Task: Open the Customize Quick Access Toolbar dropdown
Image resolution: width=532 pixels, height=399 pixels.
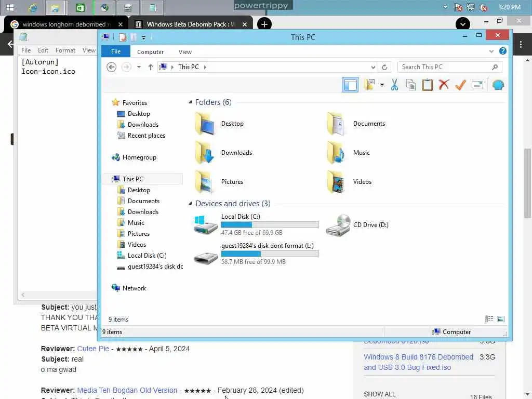Action: click(x=143, y=37)
